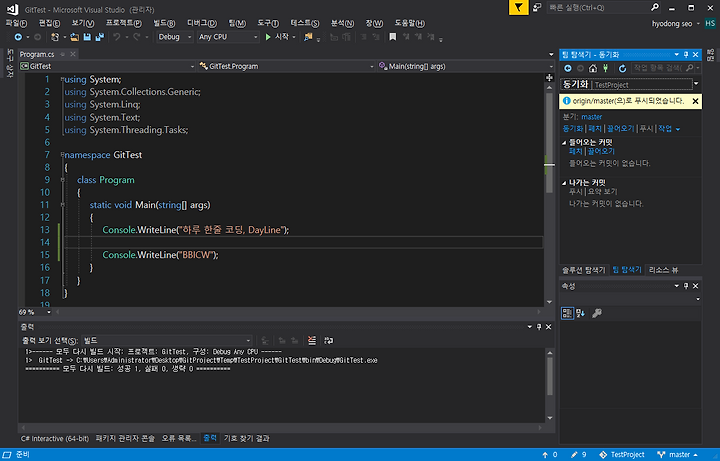Open the 빌드(B) menu
720x461 pixels.
coord(164,23)
